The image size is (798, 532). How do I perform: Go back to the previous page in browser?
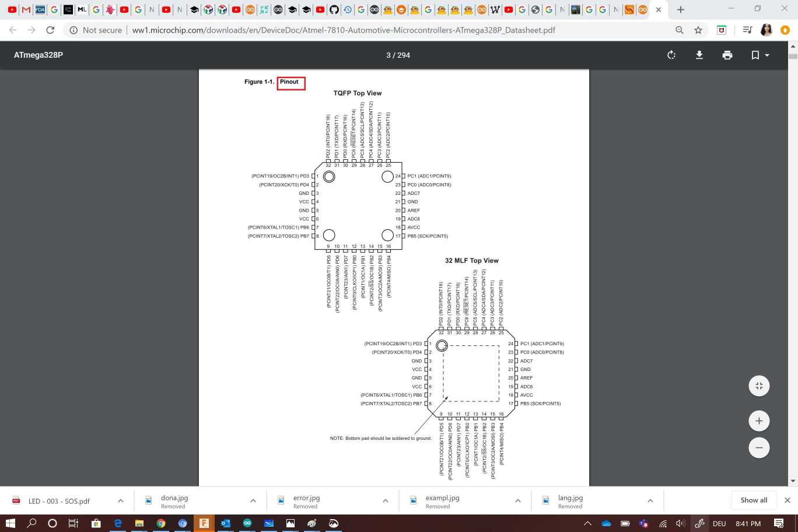(13, 30)
